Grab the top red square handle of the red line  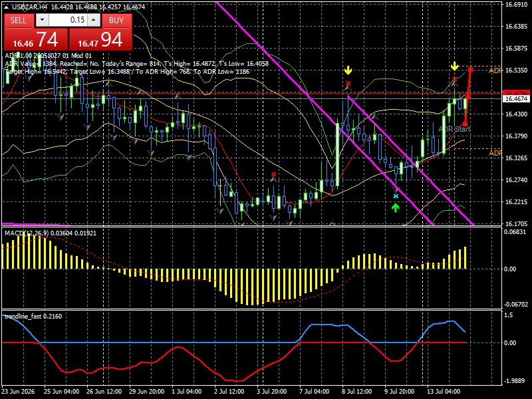471,70
